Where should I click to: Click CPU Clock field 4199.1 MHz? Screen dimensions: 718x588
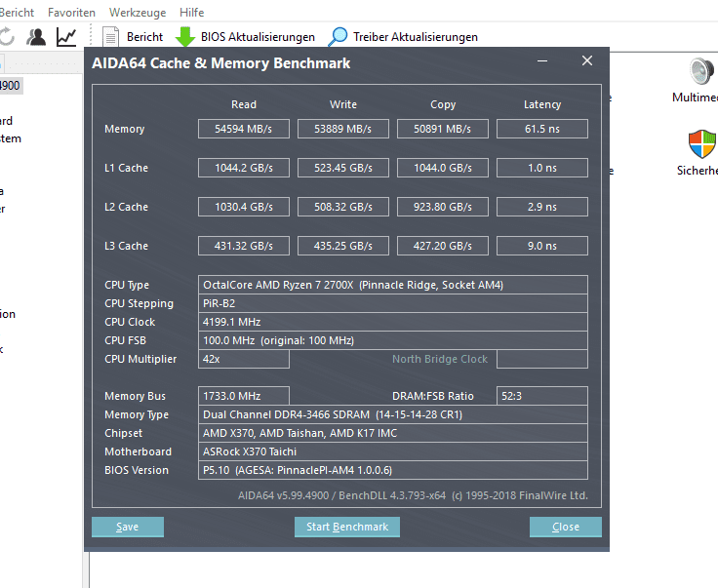pyautogui.click(x=393, y=322)
